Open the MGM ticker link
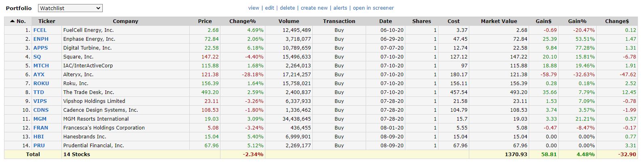Screen dimensions: 644x163 (x=40, y=119)
